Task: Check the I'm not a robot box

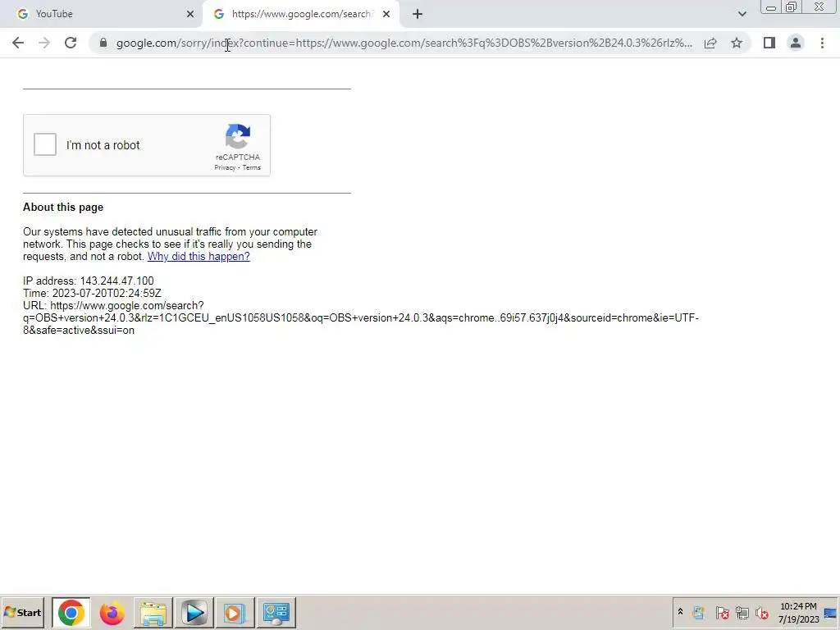Action: click(45, 144)
